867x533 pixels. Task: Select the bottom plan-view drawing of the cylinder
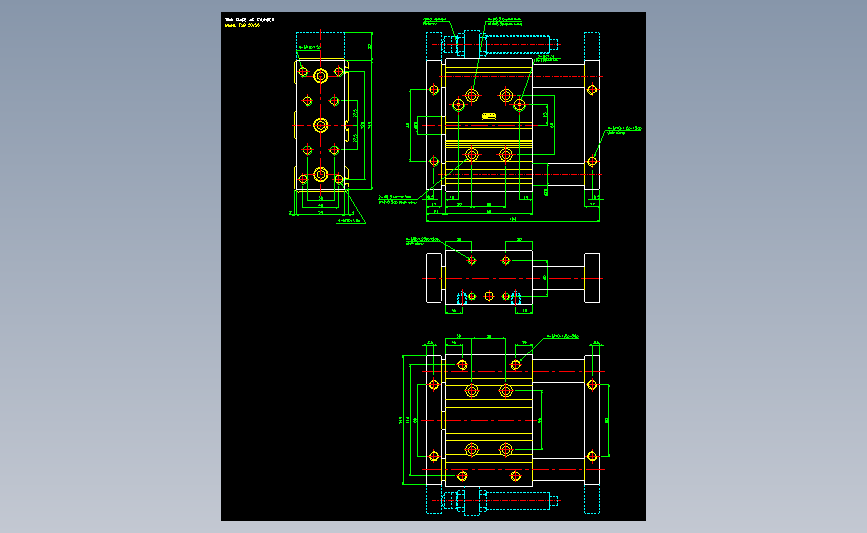pos(505,424)
